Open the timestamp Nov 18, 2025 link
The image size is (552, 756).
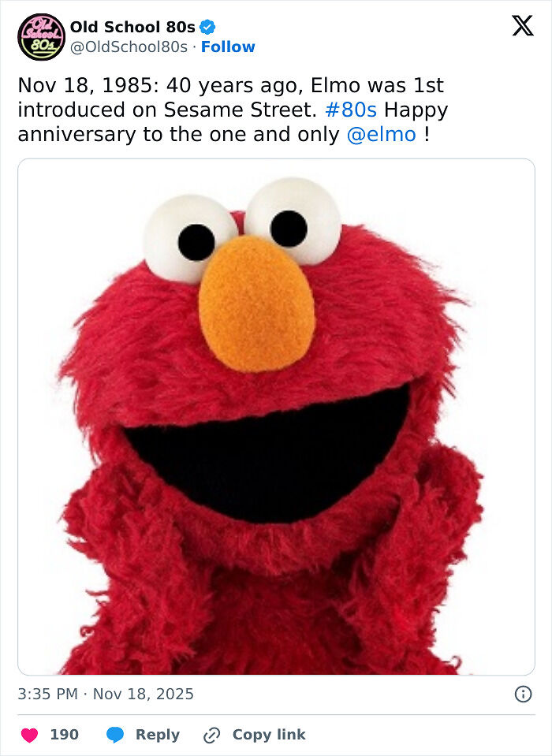click(x=105, y=695)
